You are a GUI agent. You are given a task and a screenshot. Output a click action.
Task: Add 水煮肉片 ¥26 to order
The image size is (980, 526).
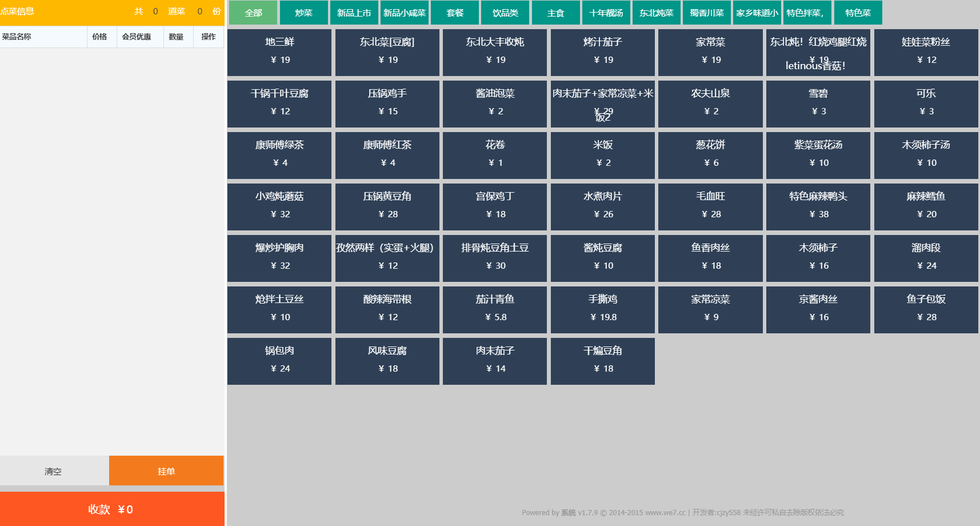click(602, 206)
